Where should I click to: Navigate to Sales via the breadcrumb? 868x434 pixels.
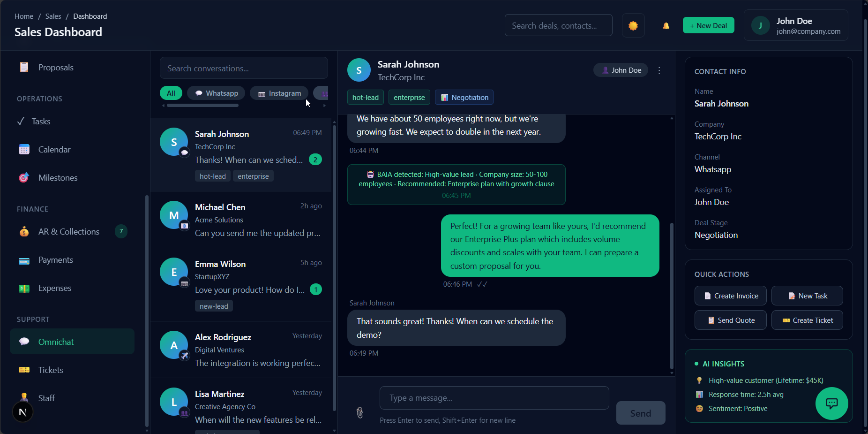coord(53,16)
